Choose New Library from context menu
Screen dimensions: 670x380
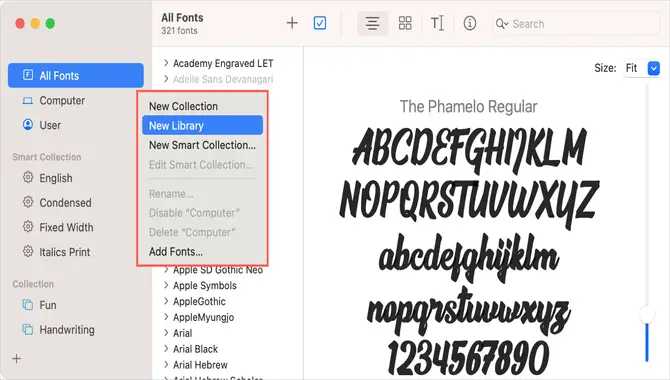coord(203,126)
